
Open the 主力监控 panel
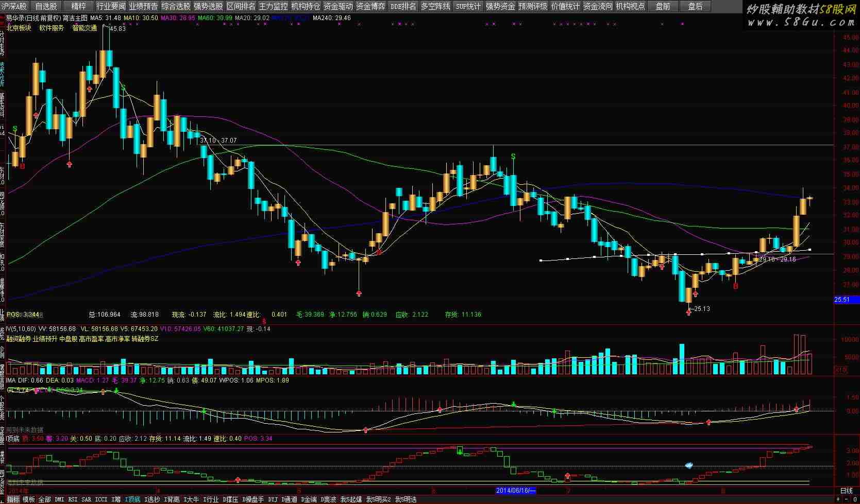click(273, 6)
